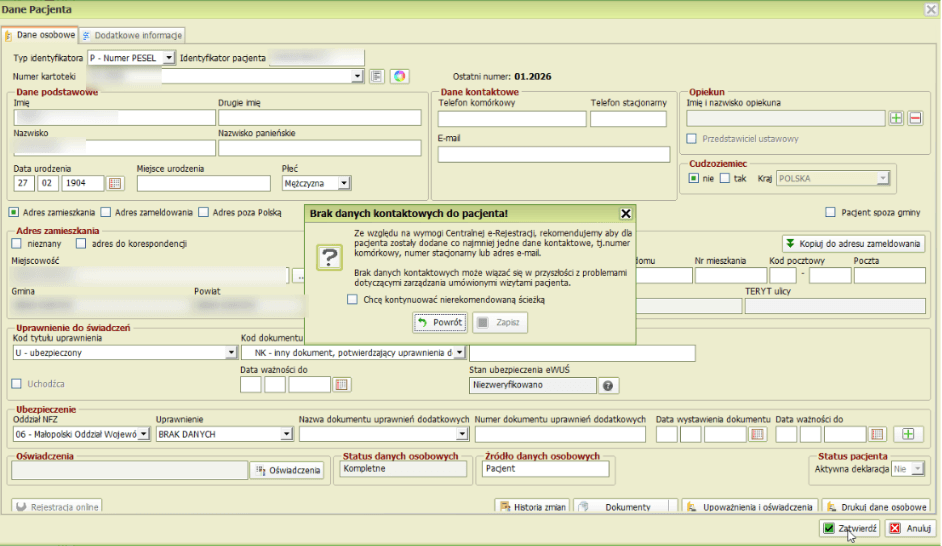Select the 'Adres zameldowania' option
Viewport: 942px width, 546px height.
point(105,212)
